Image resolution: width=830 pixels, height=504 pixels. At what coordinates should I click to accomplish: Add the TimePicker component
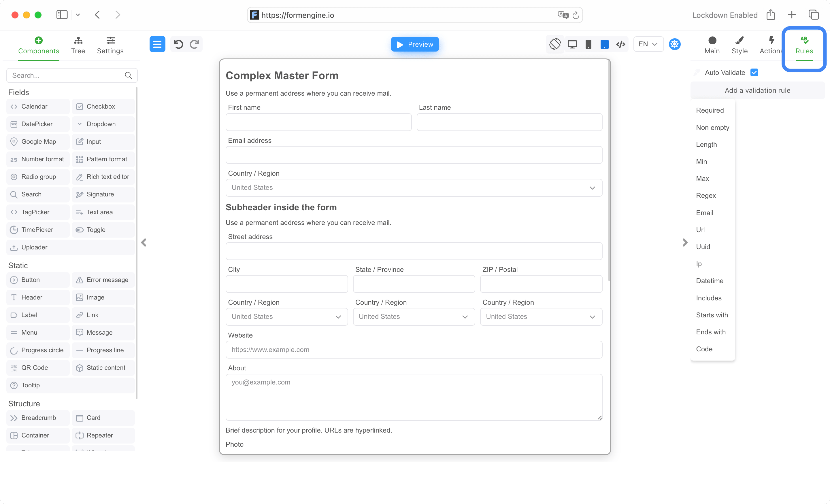point(38,230)
